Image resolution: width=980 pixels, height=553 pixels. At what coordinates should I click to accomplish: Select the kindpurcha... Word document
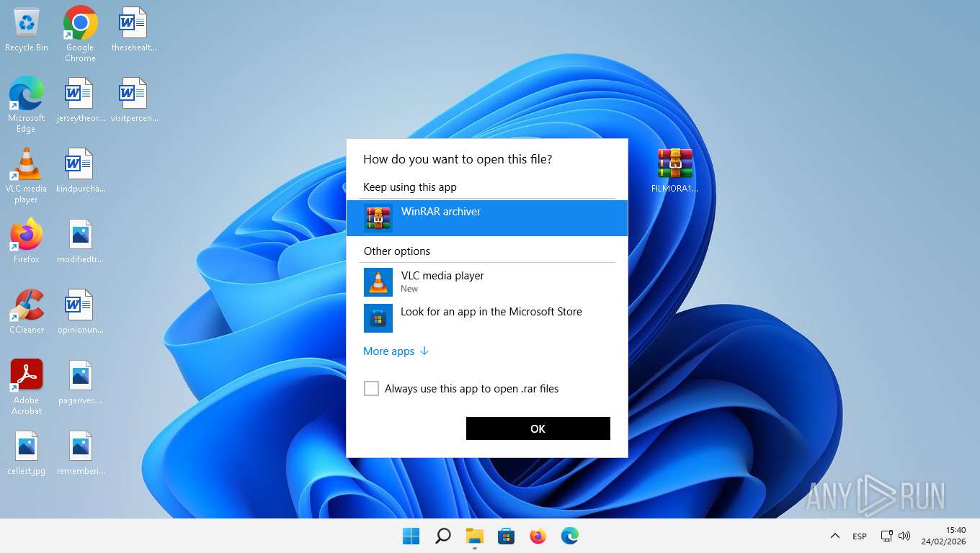click(80, 171)
